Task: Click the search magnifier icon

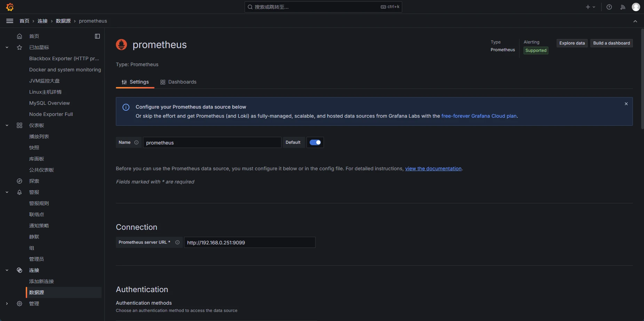Action: click(250, 7)
